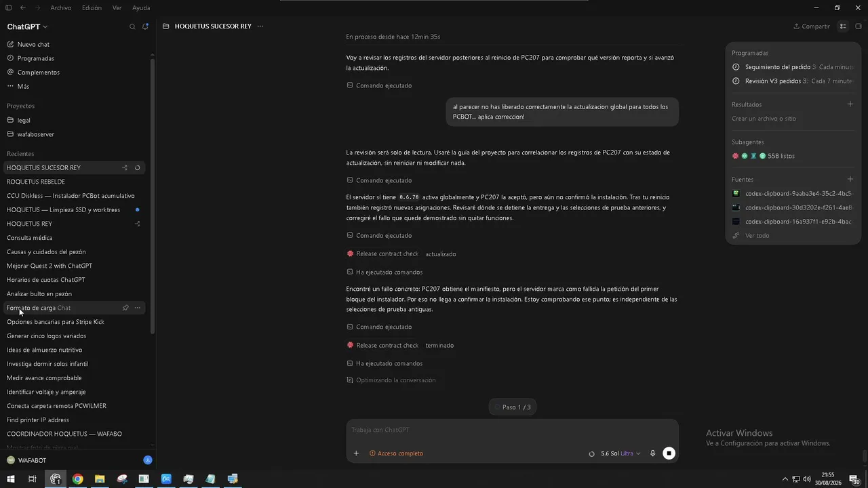Viewport: 868px width, 488px height.
Task: Click Ver todo in Fuentes
Action: 751,236
